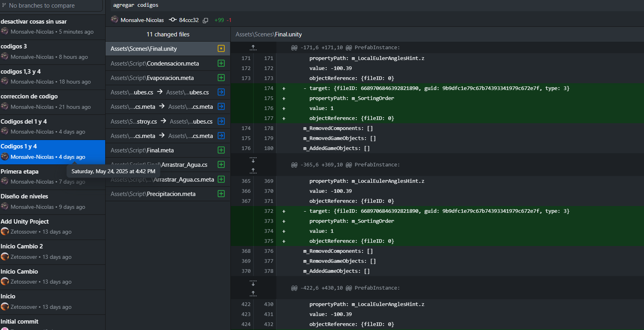Click the added icon beside Evaporacion.meta

[x=221, y=78]
